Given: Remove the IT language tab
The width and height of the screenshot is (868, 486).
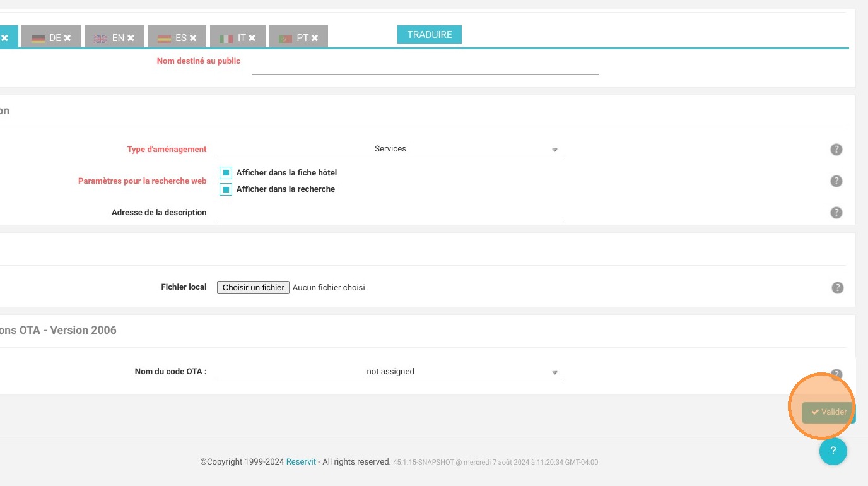Looking at the screenshot, I should tap(252, 38).
